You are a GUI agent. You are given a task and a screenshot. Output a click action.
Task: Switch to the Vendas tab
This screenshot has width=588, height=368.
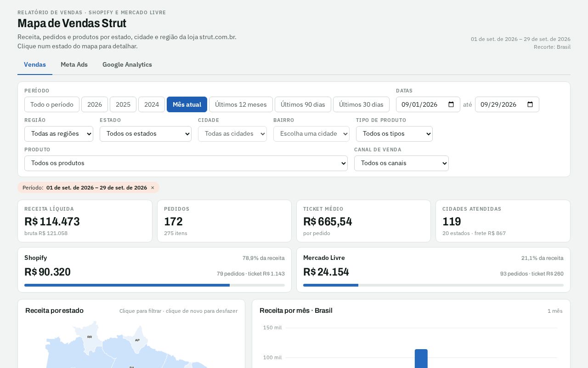(x=35, y=65)
